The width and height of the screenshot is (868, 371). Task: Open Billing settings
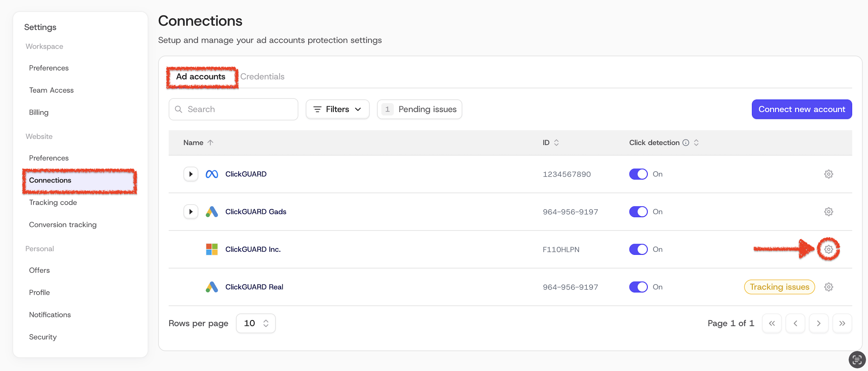(x=38, y=113)
